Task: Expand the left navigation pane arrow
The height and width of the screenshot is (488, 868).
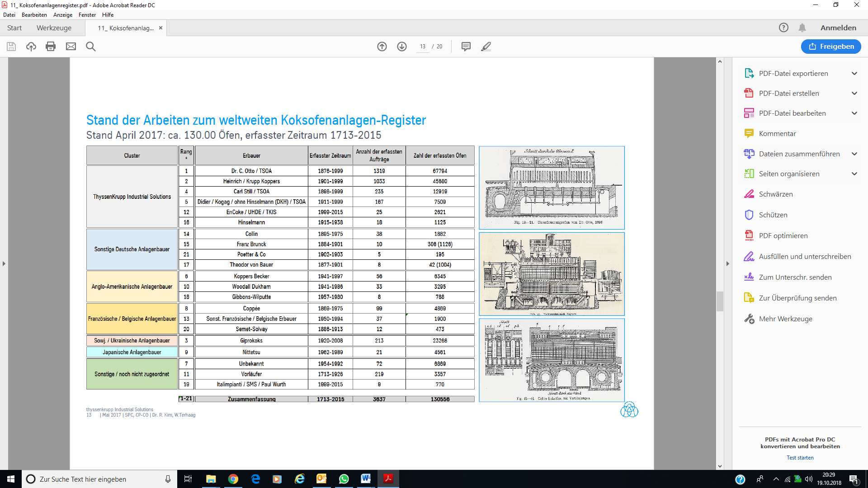Action: (x=4, y=263)
